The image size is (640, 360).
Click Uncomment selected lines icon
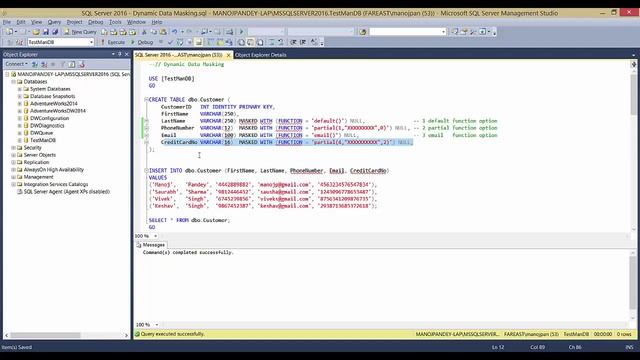point(281,42)
